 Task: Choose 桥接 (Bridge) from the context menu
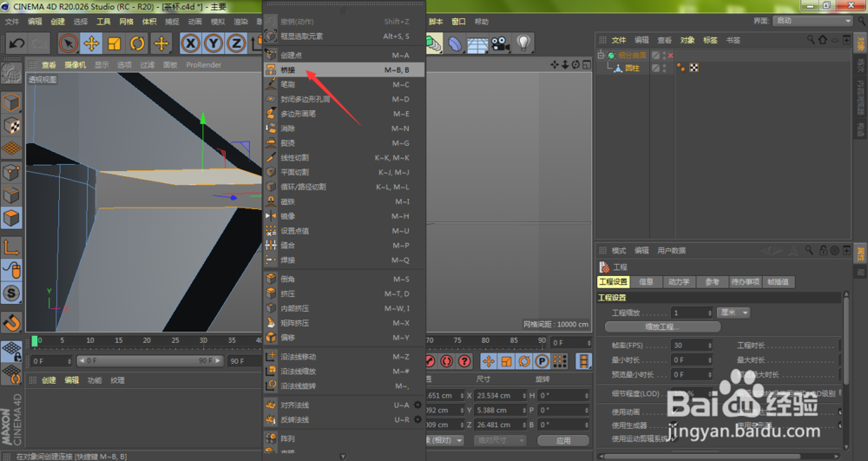[x=345, y=69]
